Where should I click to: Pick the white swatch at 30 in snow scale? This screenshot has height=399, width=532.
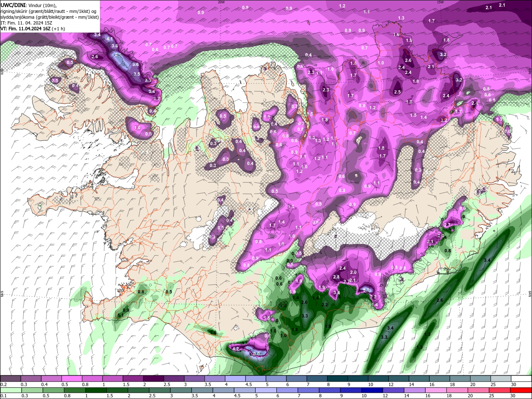521,379
